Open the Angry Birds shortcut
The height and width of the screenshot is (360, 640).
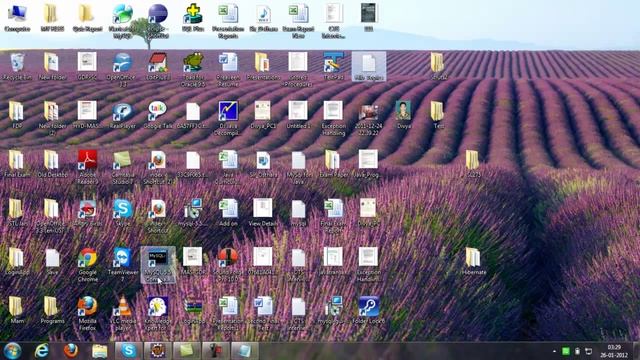[x=87, y=213]
